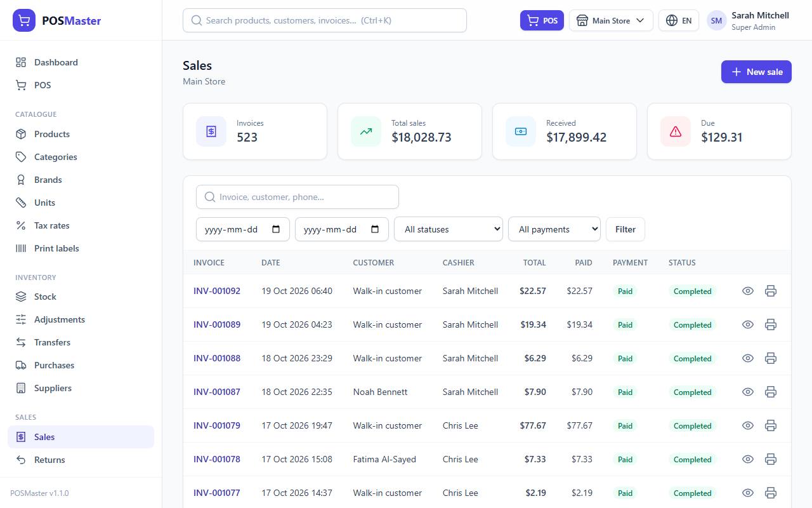This screenshot has width=812, height=508.
Task: Apply filters with the Filter button
Action: (625, 229)
